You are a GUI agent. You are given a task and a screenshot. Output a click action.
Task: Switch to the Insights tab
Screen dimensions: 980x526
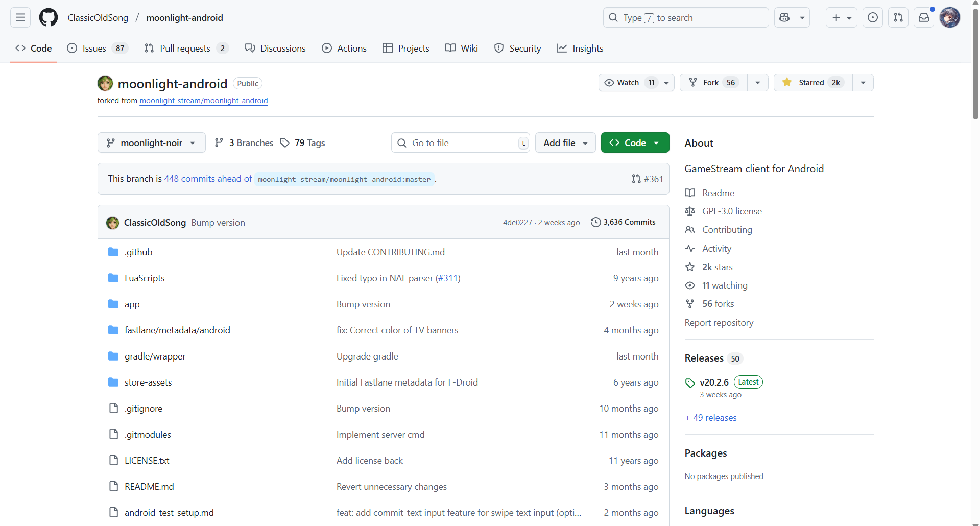point(580,49)
